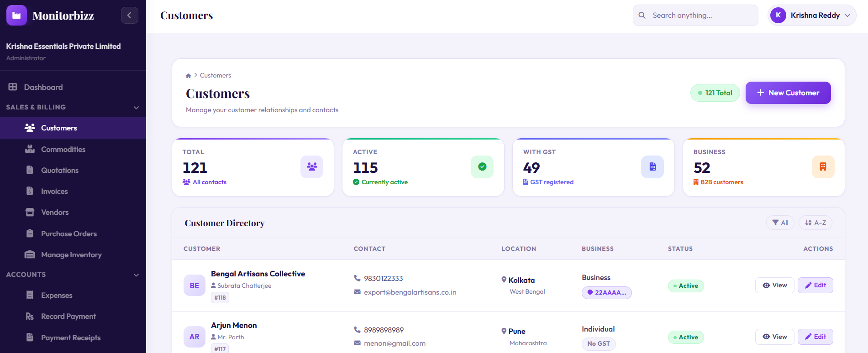Viewport: 868px width, 353px height.
Task: Click the search magnifier icon
Action: (642, 15)
